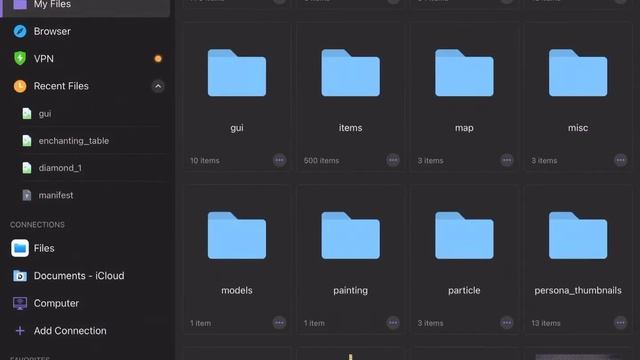Open the Computer connection
The height and width of the screenshot is (360, 640).
[x=86, y=303]
